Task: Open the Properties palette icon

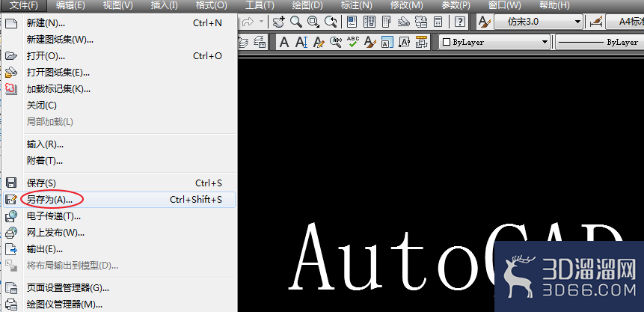Action: click(x=352, y=22)
